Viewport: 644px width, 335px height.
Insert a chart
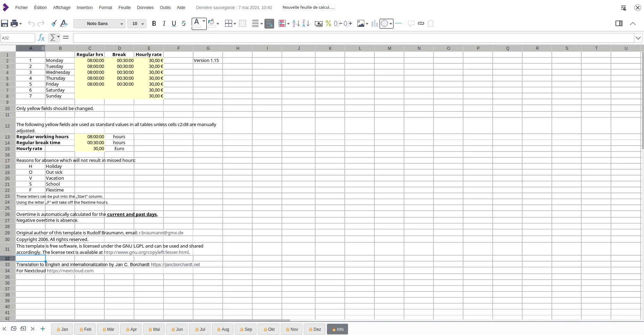tap(374, 24)
